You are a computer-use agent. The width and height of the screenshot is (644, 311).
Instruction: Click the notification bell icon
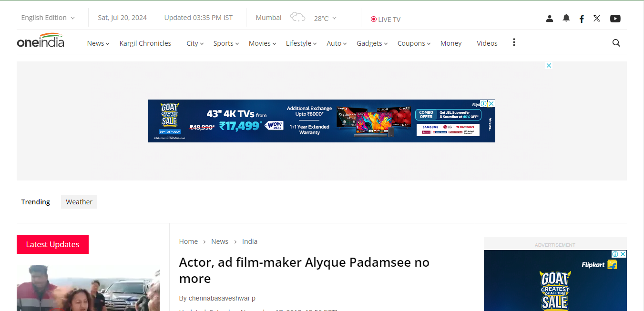tap(566, 18)
